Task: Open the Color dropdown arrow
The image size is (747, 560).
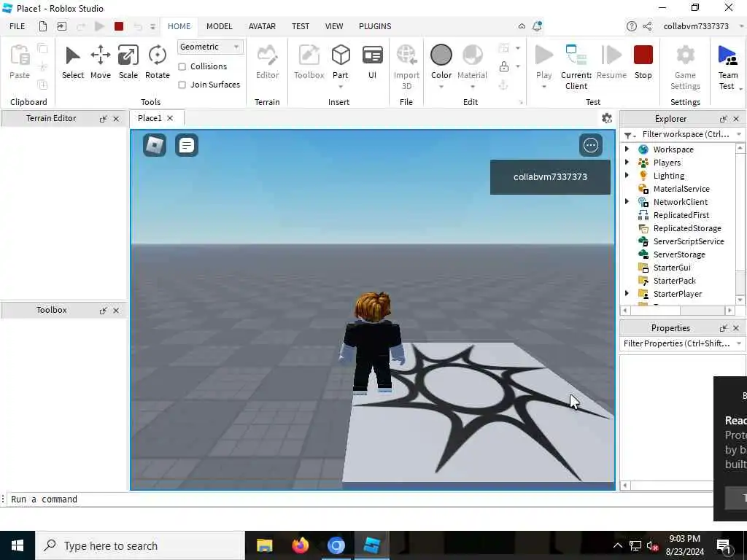Action: click(441, 87)
